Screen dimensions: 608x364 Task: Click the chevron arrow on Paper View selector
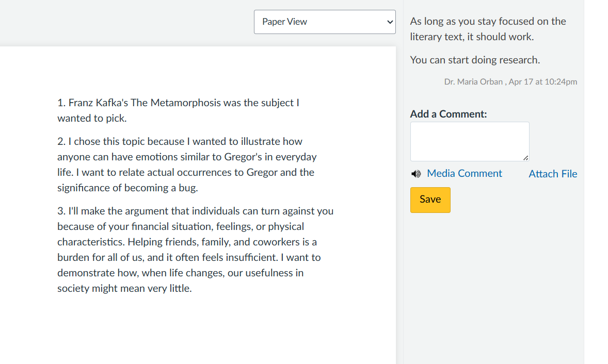[x=390, y=22]
